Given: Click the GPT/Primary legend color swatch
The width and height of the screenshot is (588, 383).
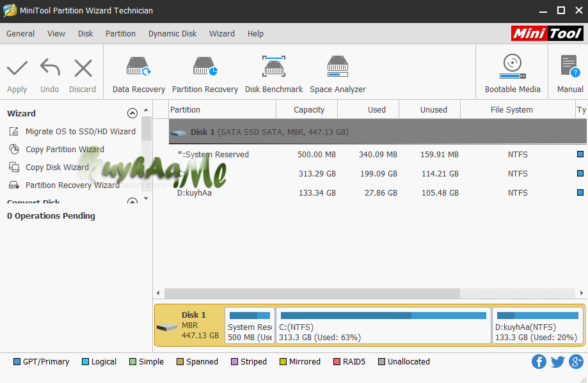Looking at the screenshot, I should click(17, 362).
